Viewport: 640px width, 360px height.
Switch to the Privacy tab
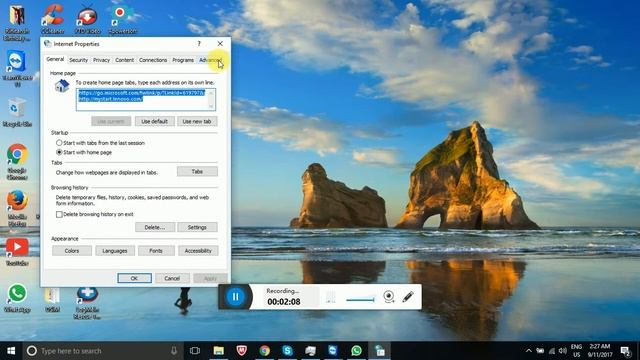(101, 60)
